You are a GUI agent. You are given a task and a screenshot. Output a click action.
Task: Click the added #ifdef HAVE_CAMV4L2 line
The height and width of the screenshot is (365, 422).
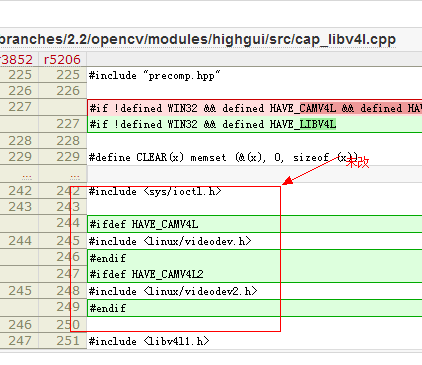coord(255,274)
